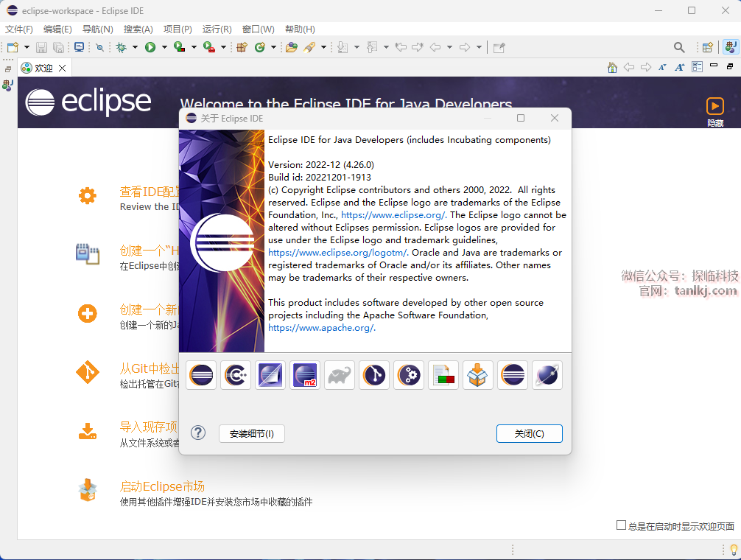
Task: Click the help question mark icon
Action: [x=198, y=433]
